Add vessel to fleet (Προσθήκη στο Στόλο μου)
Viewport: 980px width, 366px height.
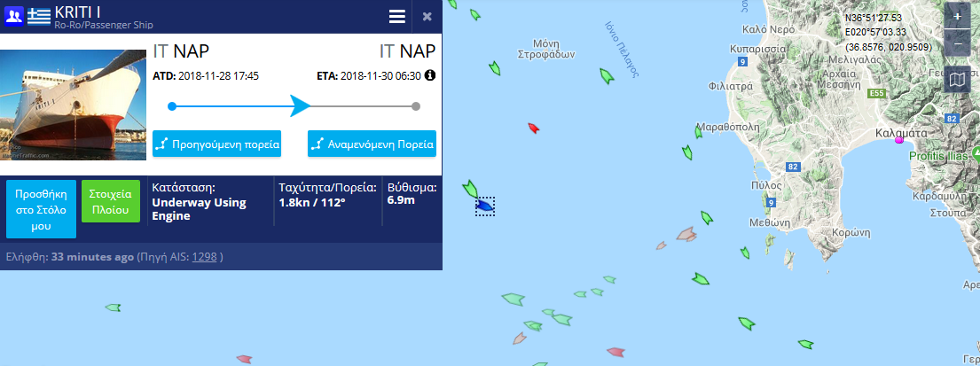[x=41, y=209]
